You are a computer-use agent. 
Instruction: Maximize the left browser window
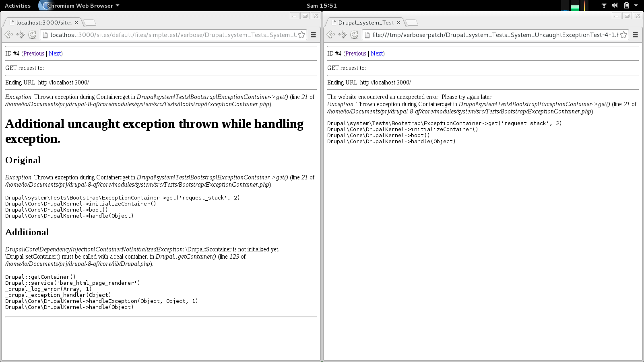coord(305,16)
